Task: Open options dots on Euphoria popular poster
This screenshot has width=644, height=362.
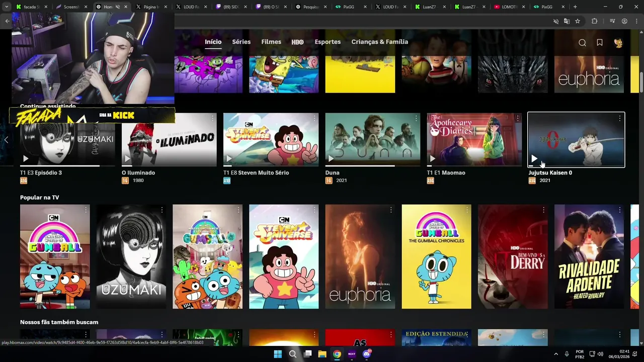Action: 391,210
